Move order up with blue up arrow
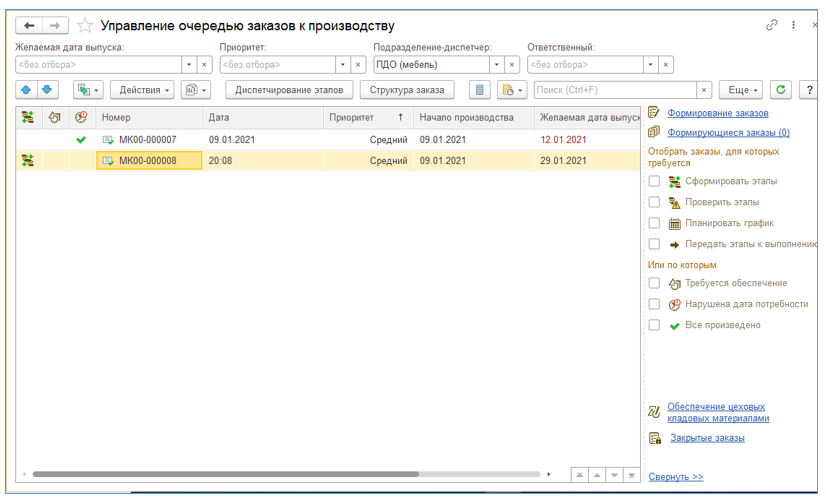The width and height of the screenshot is (826, 501). point(26,90)
